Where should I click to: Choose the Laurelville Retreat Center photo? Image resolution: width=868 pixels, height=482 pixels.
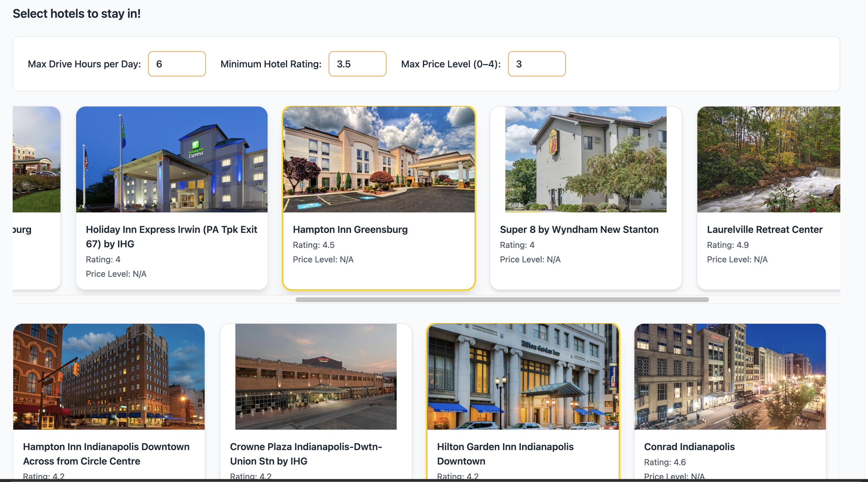[x=768, y=159]
